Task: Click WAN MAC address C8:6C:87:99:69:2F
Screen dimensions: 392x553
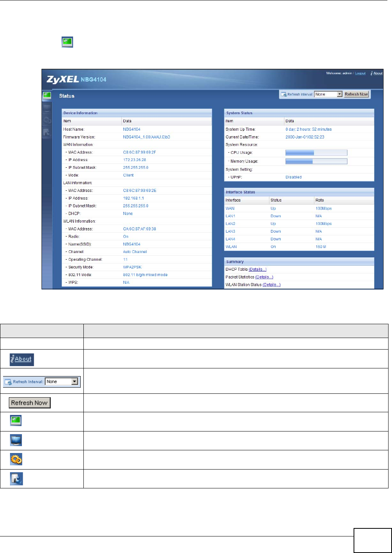Action: pos(140,152)
